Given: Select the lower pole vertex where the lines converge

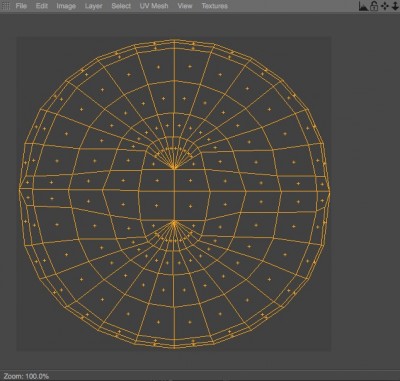Looking at the screenshot, I should coord(174,223).
